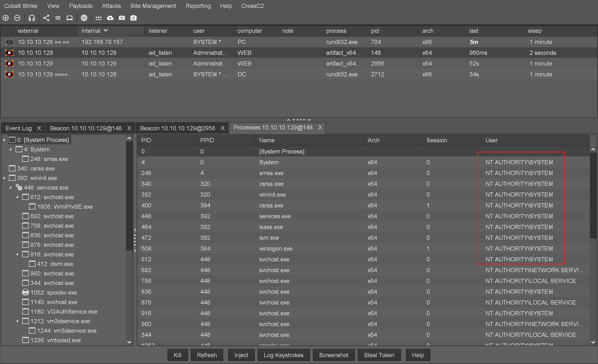This screenshot has height=364, width=598.
Task: Select the lsass.exe process row
Action: pos(363,227)
